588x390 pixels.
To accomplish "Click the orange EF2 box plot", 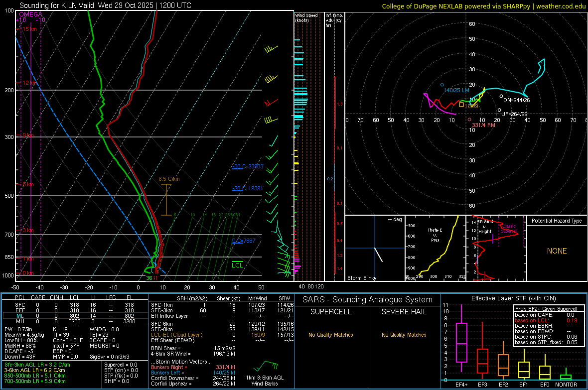I will pos(503,361).
